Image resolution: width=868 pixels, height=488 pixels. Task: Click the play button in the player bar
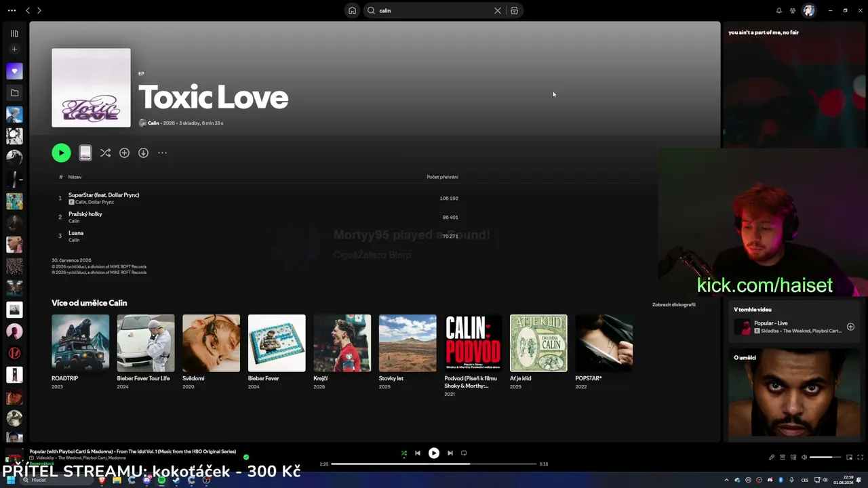pyautogui.click(x=434, y=453)
